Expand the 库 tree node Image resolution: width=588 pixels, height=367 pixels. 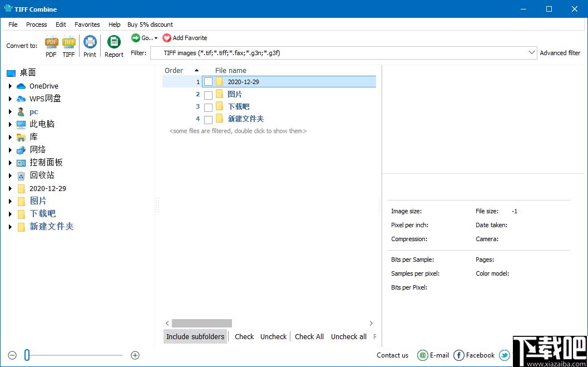click(x=10, y=138)
